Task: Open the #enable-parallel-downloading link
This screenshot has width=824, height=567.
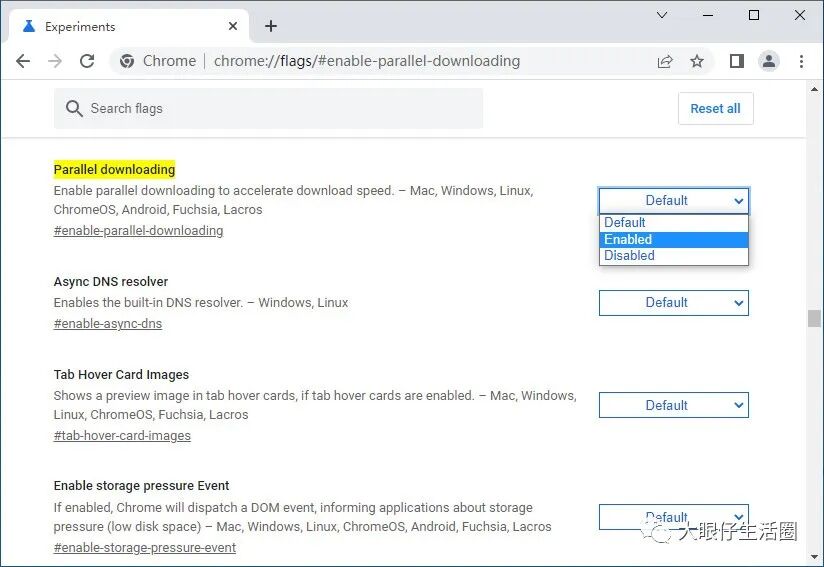Action: point(138,231)
